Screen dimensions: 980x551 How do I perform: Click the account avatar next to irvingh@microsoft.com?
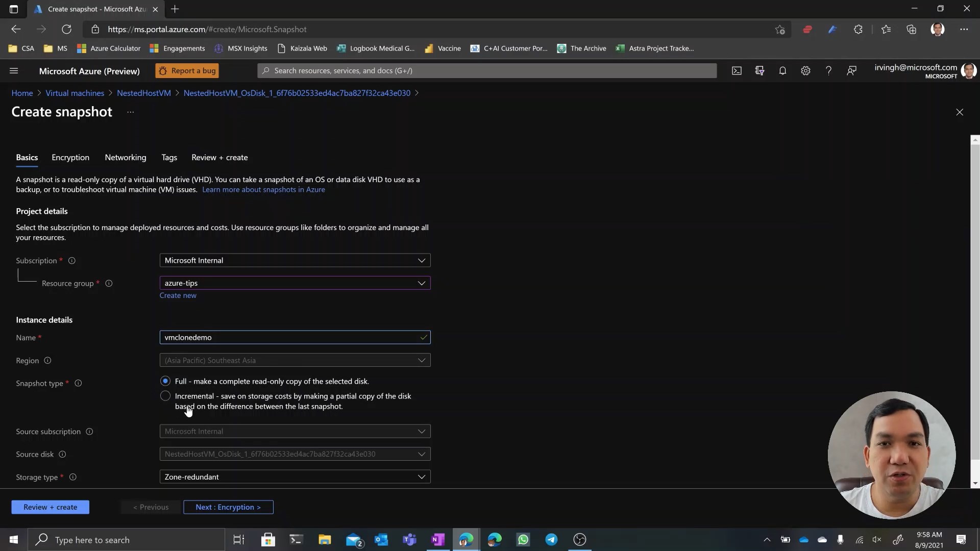tap(968, 71)
